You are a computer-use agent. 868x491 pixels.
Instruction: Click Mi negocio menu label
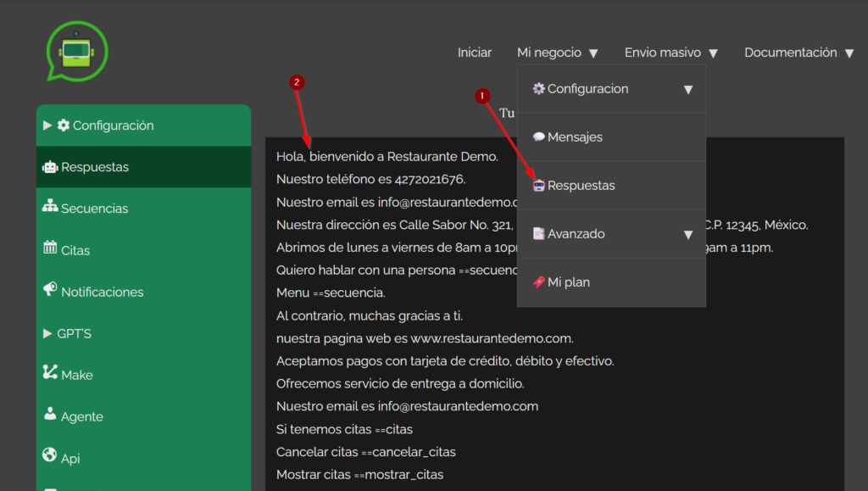click(x=549, y=53)
